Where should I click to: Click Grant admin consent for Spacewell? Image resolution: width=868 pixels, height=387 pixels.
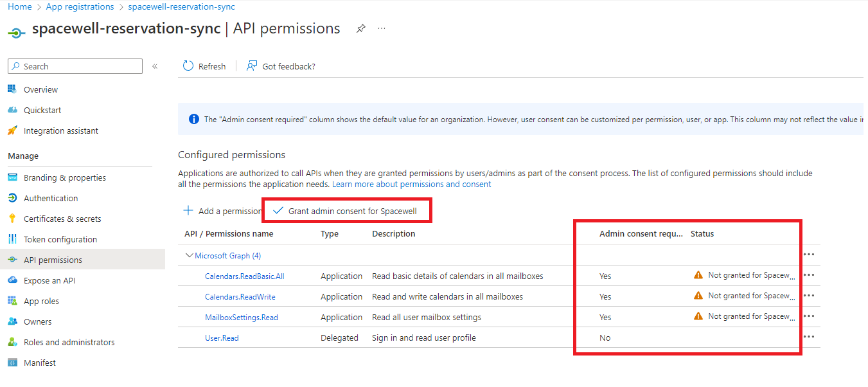coord(346,211)
